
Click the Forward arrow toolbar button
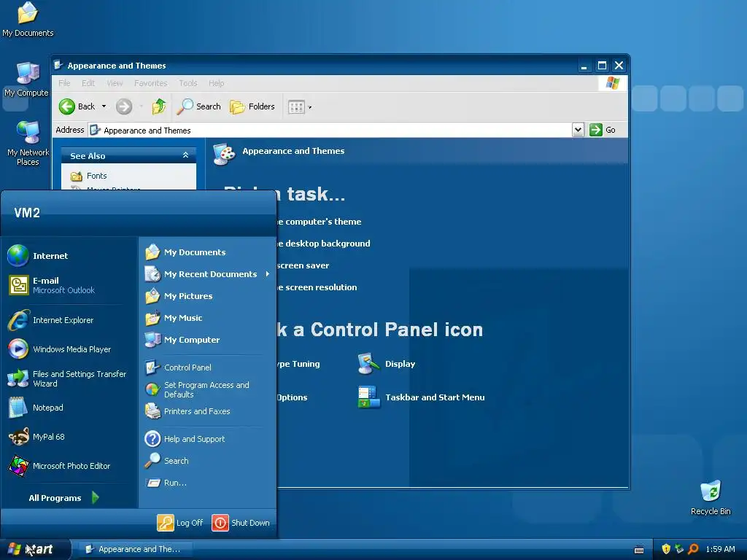tap(124, 106)
